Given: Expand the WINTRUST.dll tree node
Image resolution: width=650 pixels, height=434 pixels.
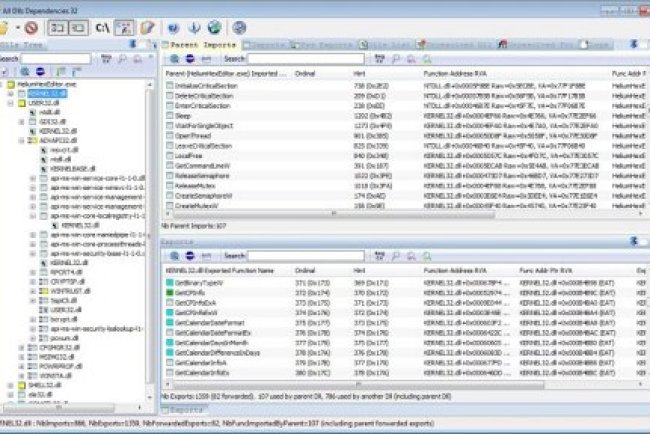Looking at the screenshot, I should pos(33,291).
